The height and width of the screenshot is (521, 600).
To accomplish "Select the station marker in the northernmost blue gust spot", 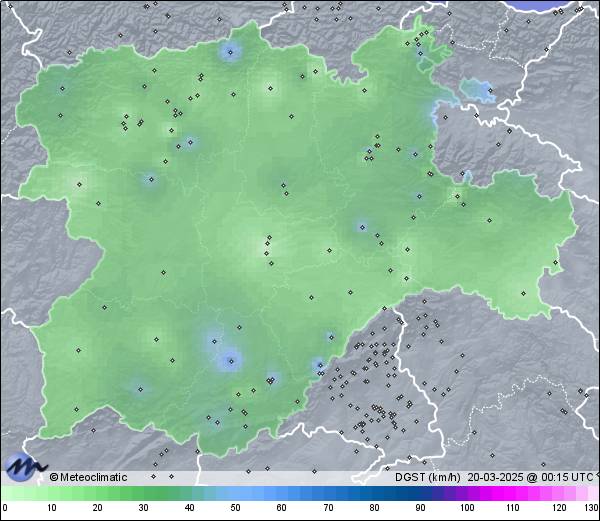I will tap(230, 52).
